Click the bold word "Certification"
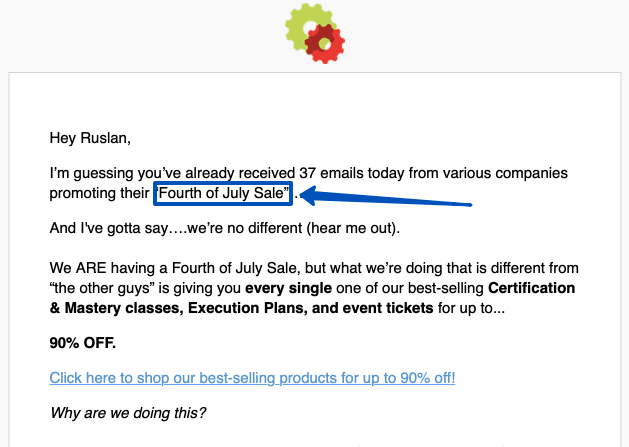 pyautogui.click(x=532, y=288)
